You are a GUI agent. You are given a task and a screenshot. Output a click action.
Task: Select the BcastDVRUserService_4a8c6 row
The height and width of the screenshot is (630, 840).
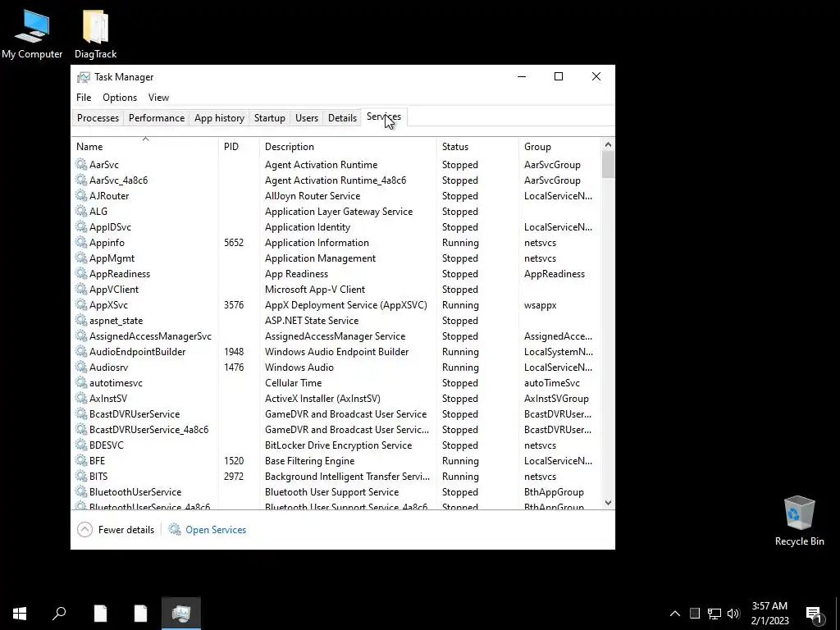[x=336, y=430]
